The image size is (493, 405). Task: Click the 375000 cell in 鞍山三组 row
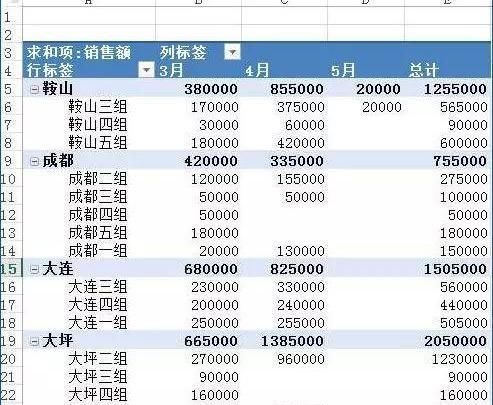coord(301,107)
